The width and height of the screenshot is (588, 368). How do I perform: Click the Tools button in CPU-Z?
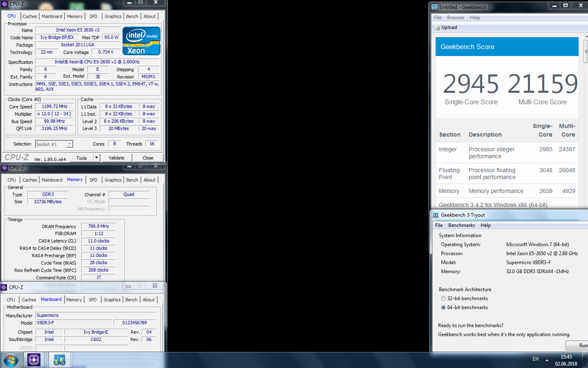82,158
